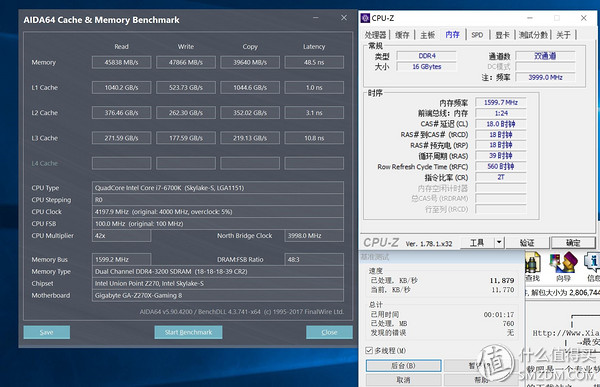Minimize the CPU-Z window
The image size is (600, 387).
point(530,18)
